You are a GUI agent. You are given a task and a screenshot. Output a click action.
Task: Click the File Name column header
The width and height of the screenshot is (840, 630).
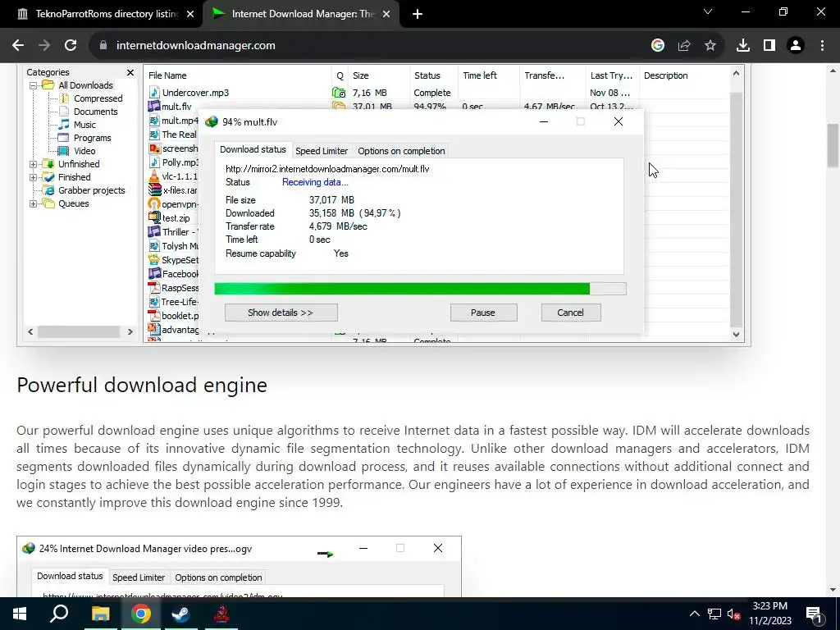click(238, 75)
